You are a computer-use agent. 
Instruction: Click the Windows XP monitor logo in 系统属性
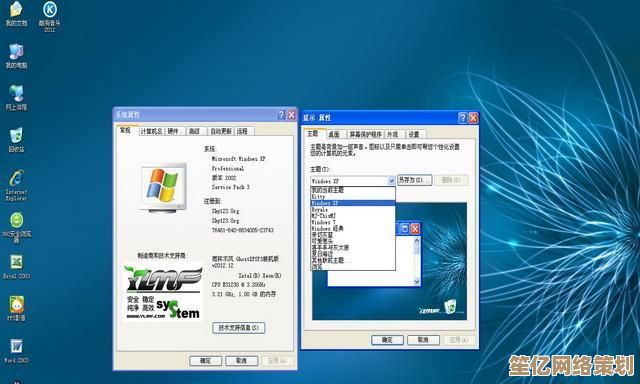coord(163,187)
